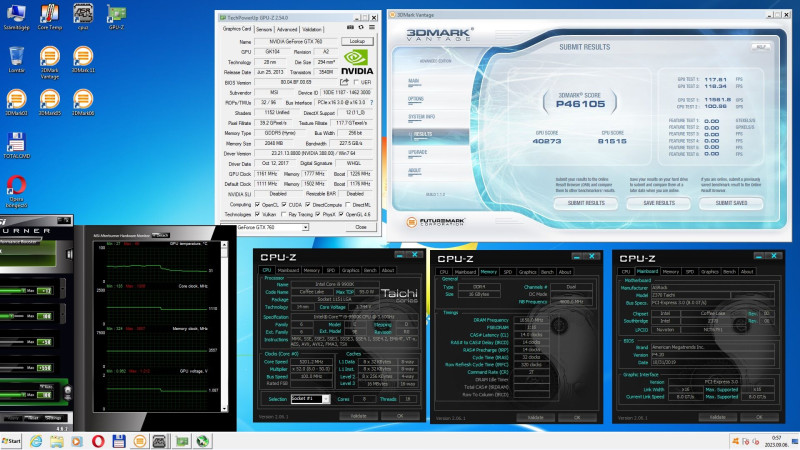This screenshot has height=450, width=800.
Task: Open the file explorer taskbar icon
Action: [57, 441]
